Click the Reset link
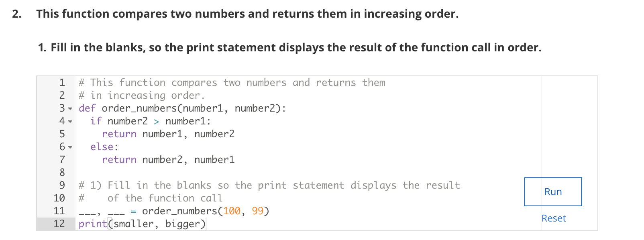This screenshot has height=240, width=644. (553, 218)
